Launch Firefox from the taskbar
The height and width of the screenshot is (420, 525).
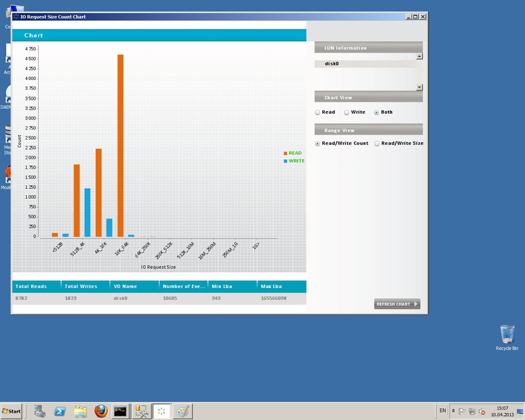pyautogui.click(x=101, y=411)
